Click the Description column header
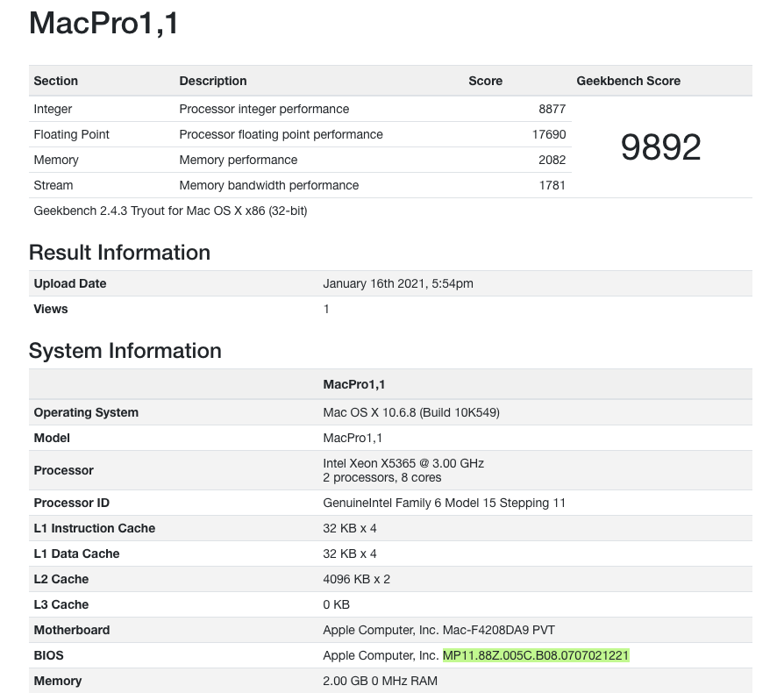Image resolution: width=784 pixels, height=700 pixels. (x=213, y=81)
